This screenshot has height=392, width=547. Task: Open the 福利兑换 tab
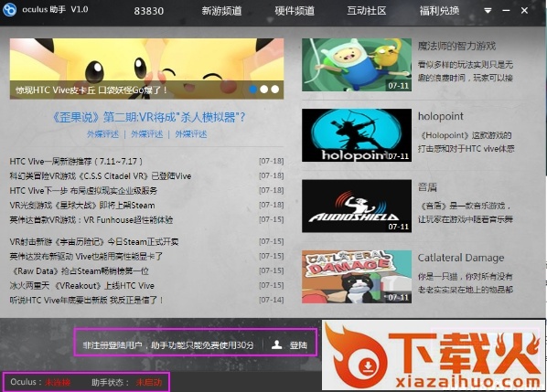[x=439, y=11]
